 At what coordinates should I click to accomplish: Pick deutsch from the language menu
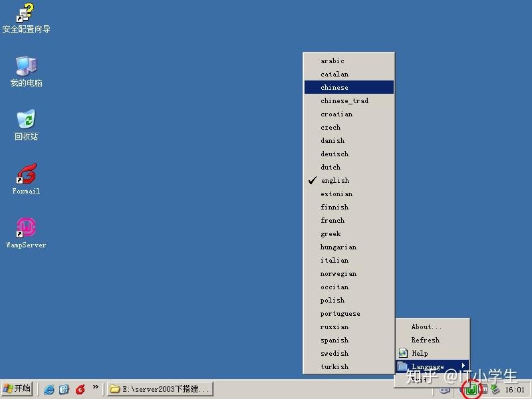(348, 154)
